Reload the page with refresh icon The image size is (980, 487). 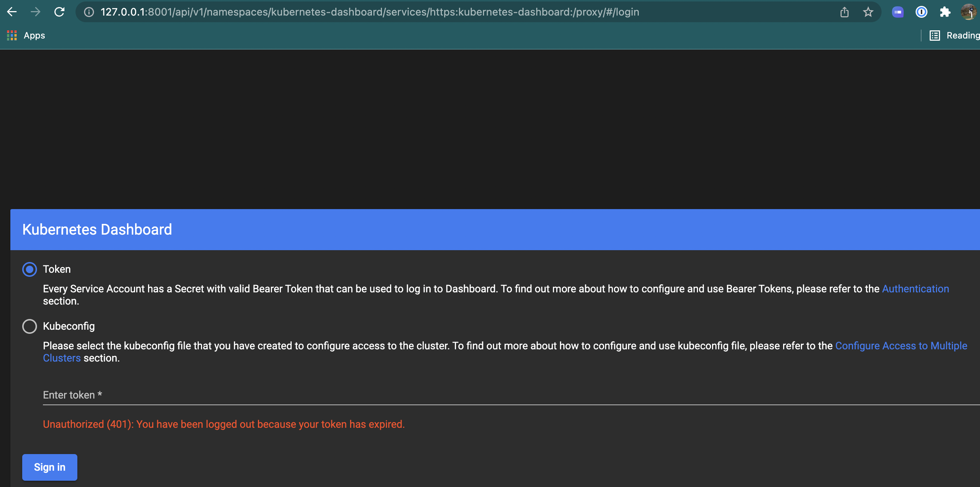(59, 12)
